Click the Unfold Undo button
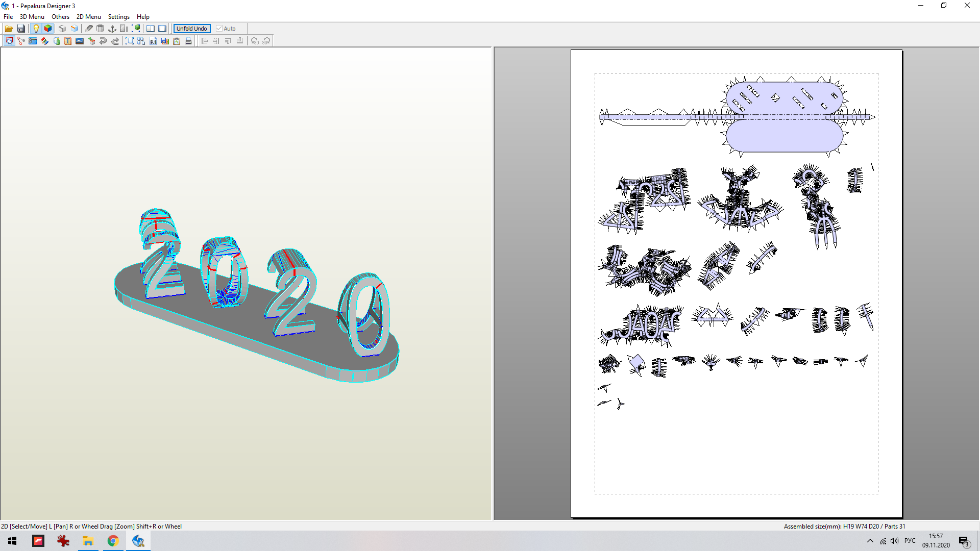Image resolution: width=980 pixels, height=551 pixels. pyautogui.click(x=191, y=28)
